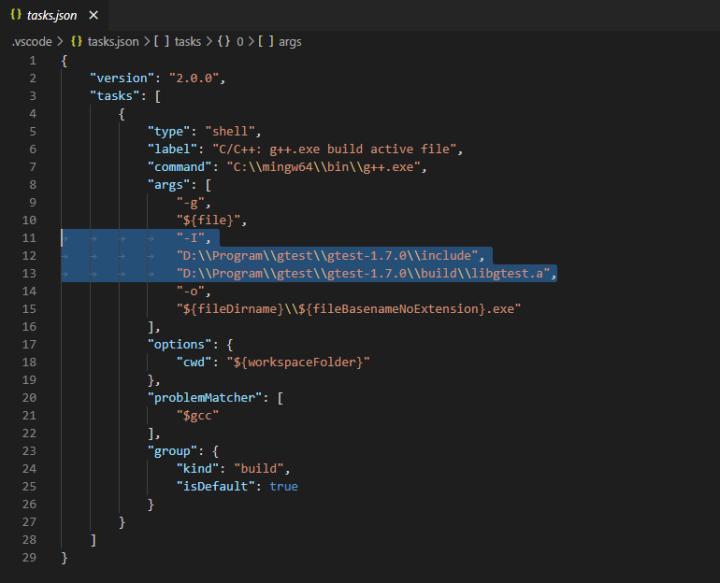This screenshot has height=583, width=720.
Task: Click the tasks array breadcrumb
Action: tap(188, 42)
